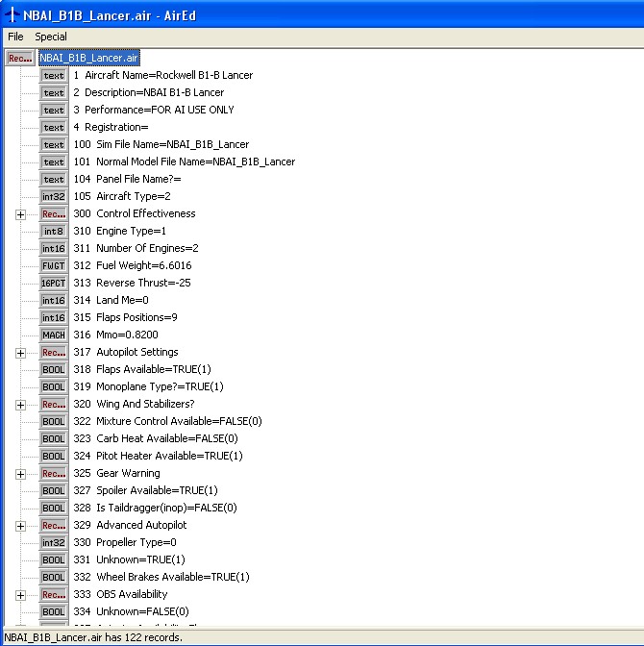
Task: Click the Rec icon beside the root node
Action: click(20, 58)
